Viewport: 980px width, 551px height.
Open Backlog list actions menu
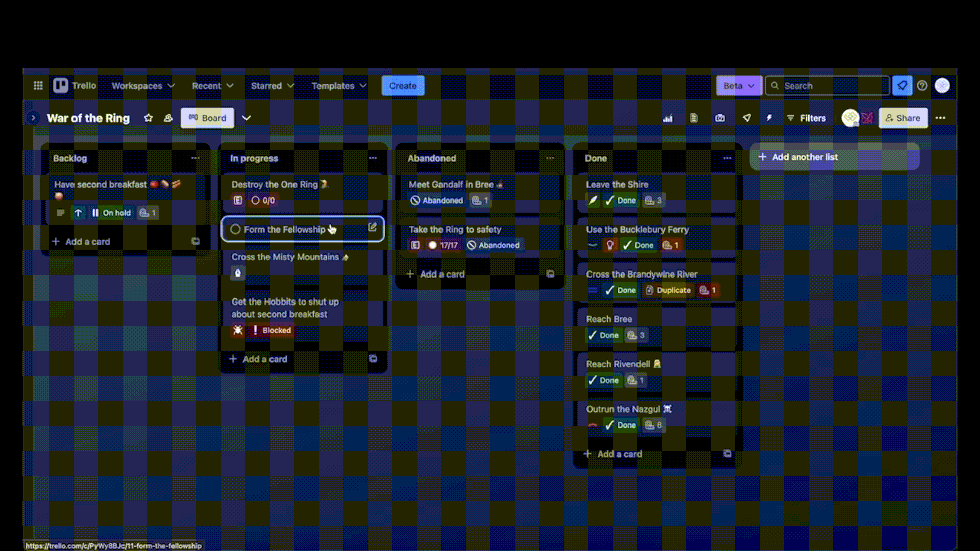point(195,158)
